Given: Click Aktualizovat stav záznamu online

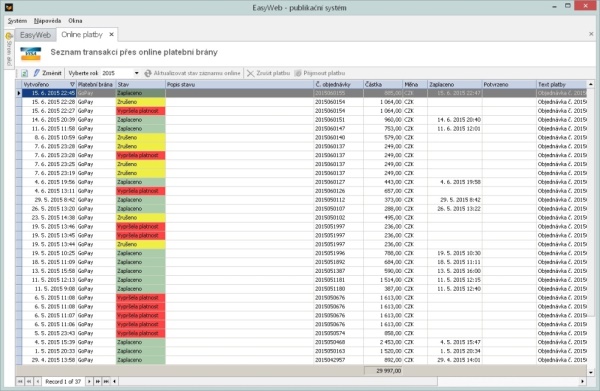Looking at the screenshot, I should (x=192, y=73).
